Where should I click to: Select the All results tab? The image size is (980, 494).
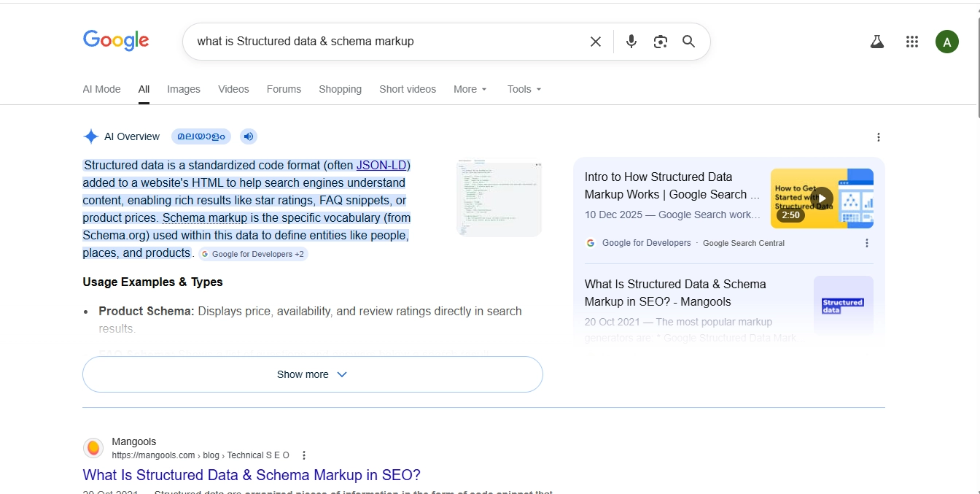[144, 89]
